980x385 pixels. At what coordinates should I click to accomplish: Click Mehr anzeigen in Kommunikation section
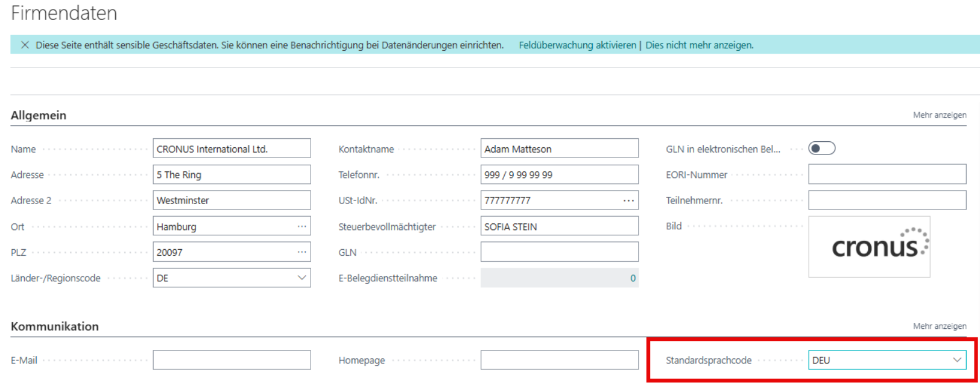939,326
